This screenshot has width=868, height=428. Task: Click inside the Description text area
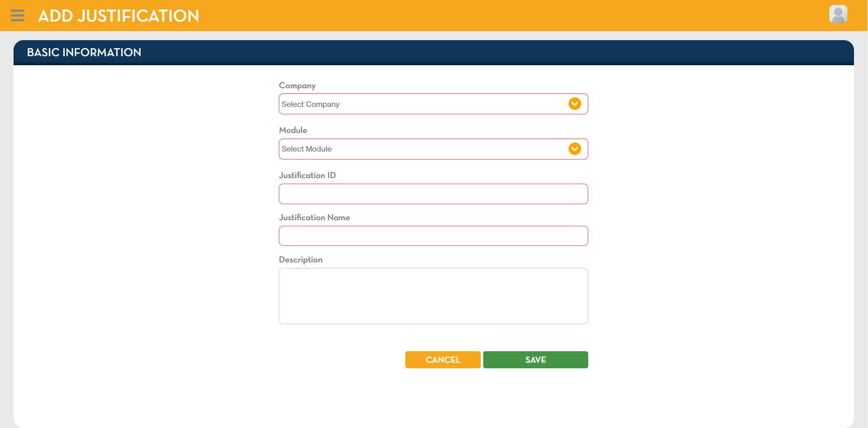tap(433, 296)
